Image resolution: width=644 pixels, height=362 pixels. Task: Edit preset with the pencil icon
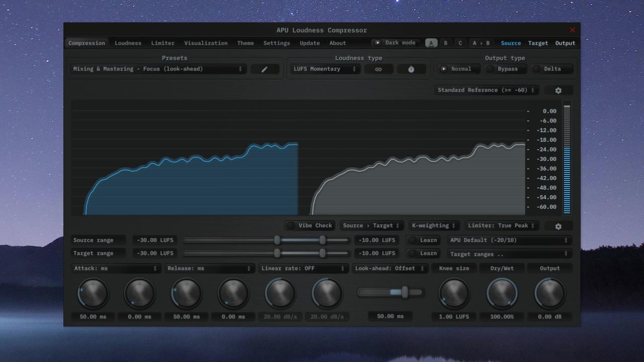pyautogui.click(x=265, y=69)
